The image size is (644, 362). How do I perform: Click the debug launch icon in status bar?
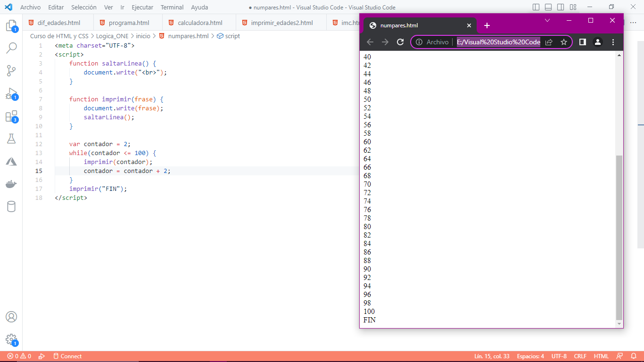tap(41, 356)
